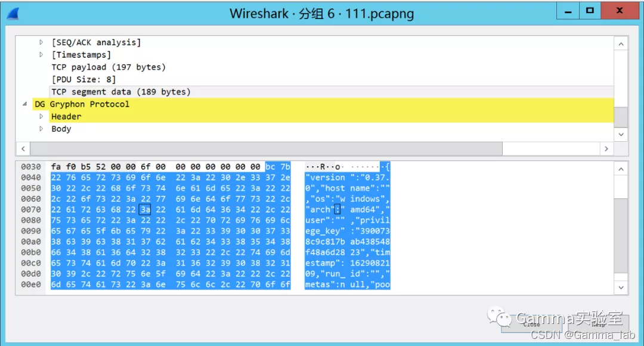This screenshot has height=346, width=644.
Task: Click hex byte 6f at offset 0030
Action: (x=145, y=167)
